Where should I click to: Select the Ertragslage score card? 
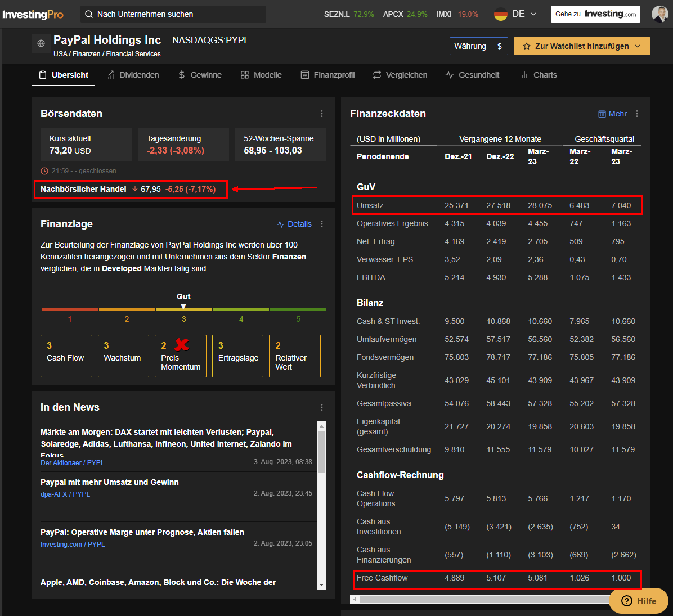[237, 356]
